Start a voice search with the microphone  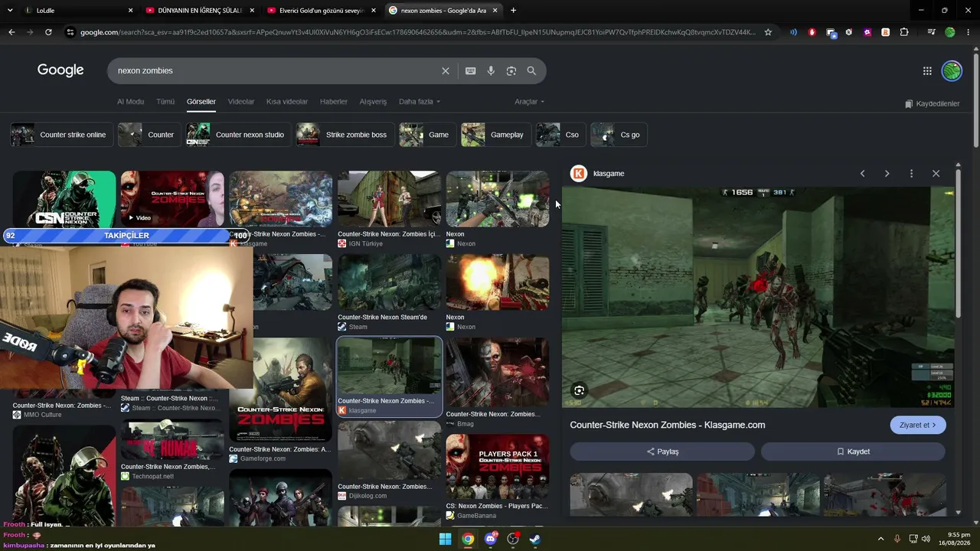491,70
